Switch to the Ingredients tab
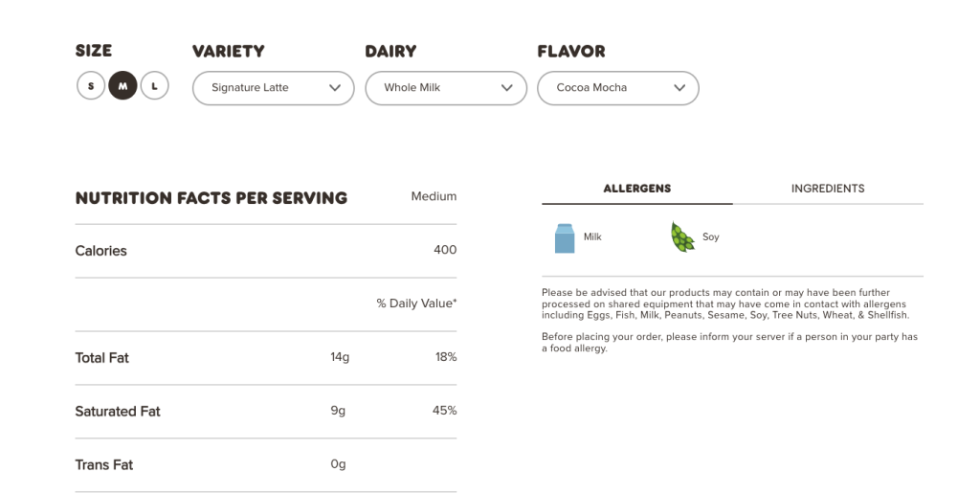The height and width of the screenshot is (494, 980). tap(828, 189)
